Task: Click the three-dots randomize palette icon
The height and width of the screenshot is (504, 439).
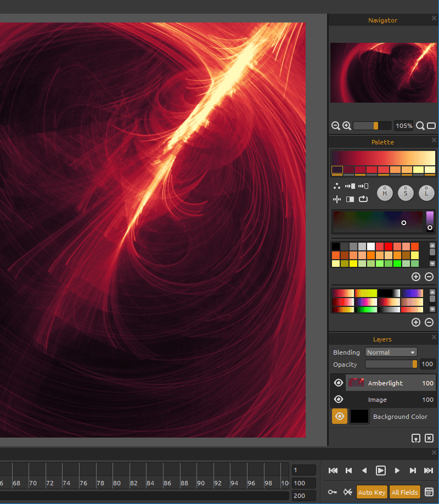Action: tap(337, 186)
